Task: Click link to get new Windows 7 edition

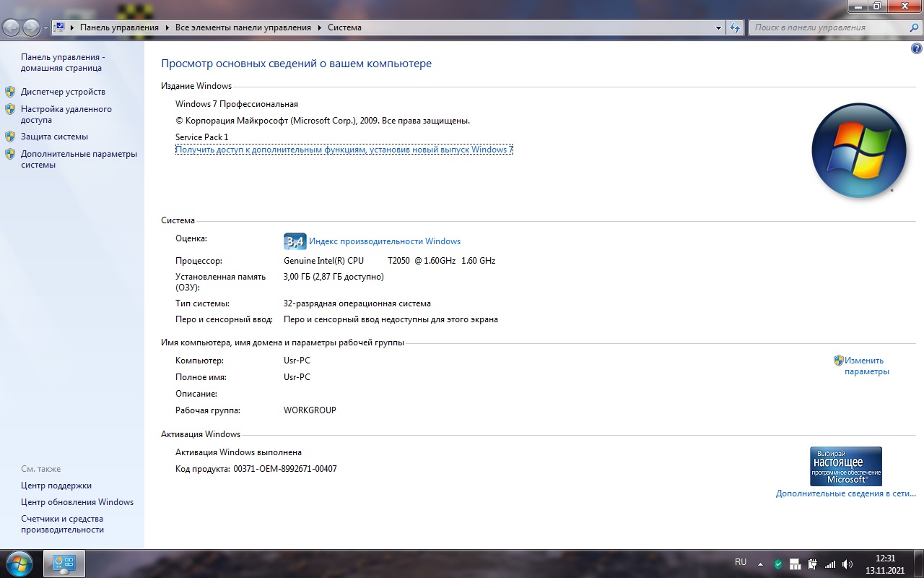Action: (x=344, y=150)
